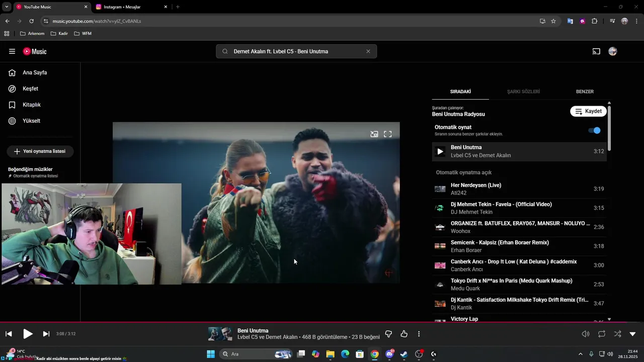The height and width of the screenshot is (362, 644).
Task: Open the volume control icon
Action: (586, 334)
